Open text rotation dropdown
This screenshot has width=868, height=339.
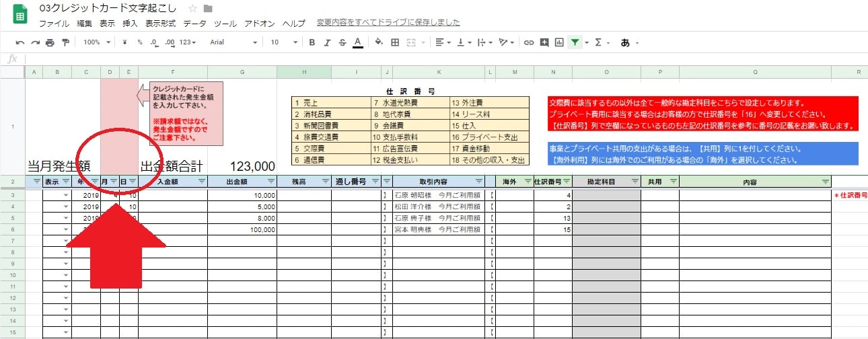[506, 42]
